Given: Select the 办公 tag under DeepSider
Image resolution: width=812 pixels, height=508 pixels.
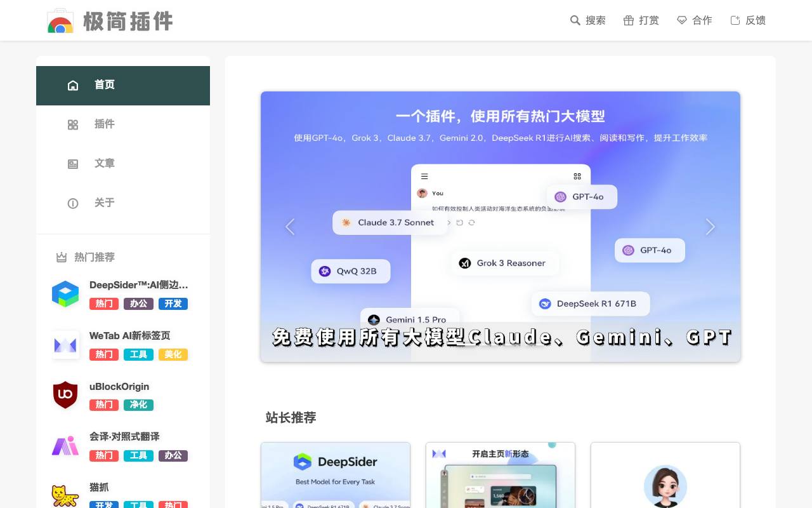Looking at the screenshot, I should [x=138, y=304].
